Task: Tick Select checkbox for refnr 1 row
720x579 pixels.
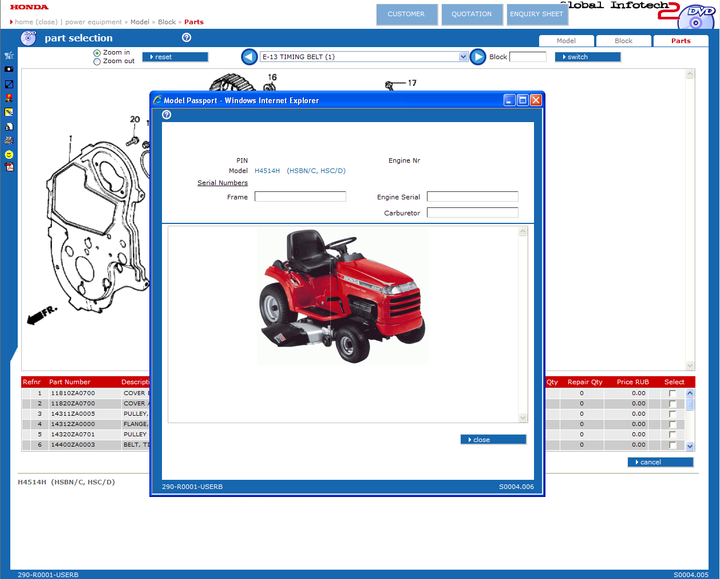Action: (672, 393)
